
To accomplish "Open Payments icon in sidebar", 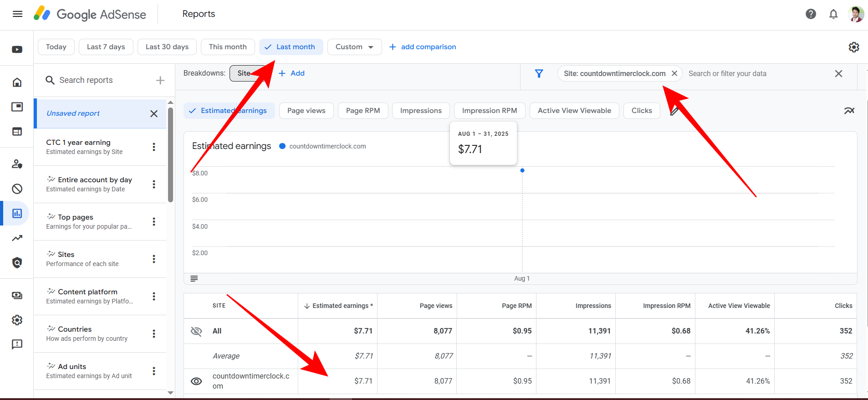I will coord(17,295).
